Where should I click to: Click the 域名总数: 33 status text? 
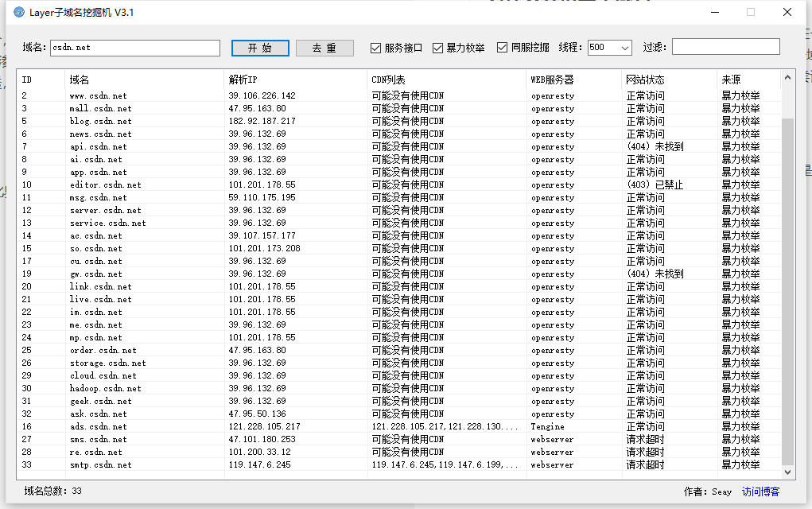[52, 491]
